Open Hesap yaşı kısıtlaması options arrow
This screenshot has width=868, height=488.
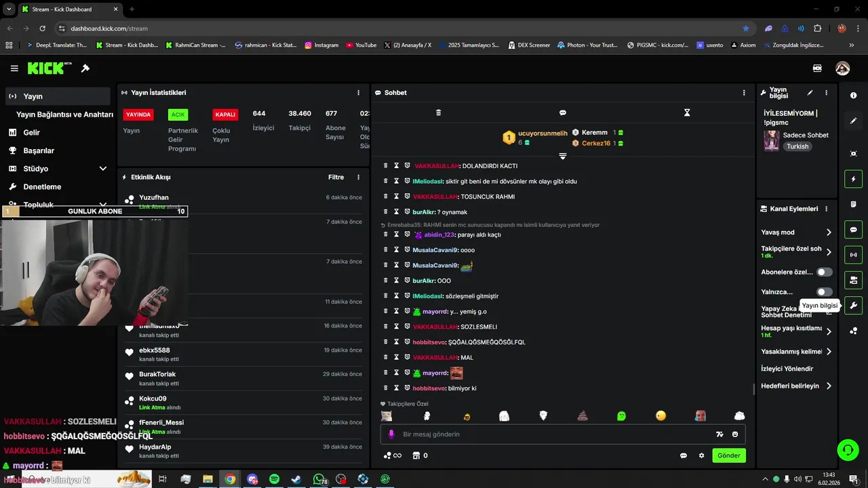point(829,331)
